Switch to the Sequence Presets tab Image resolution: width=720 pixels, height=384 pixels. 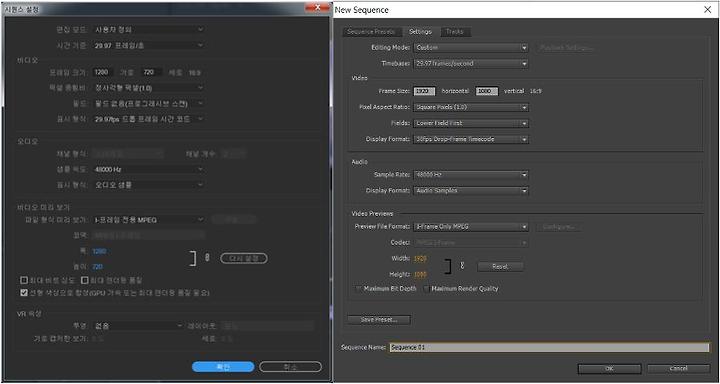pos(371,32)
